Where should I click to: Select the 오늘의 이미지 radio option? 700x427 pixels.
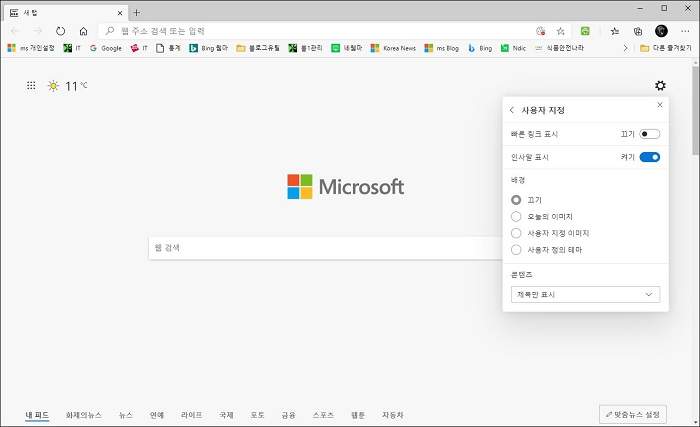(516, 217)
